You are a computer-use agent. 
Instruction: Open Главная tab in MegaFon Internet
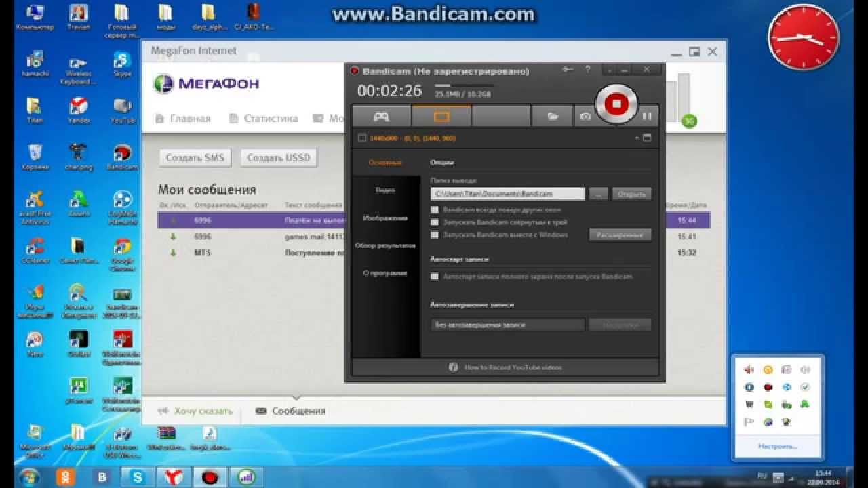[x=182, y=119]
